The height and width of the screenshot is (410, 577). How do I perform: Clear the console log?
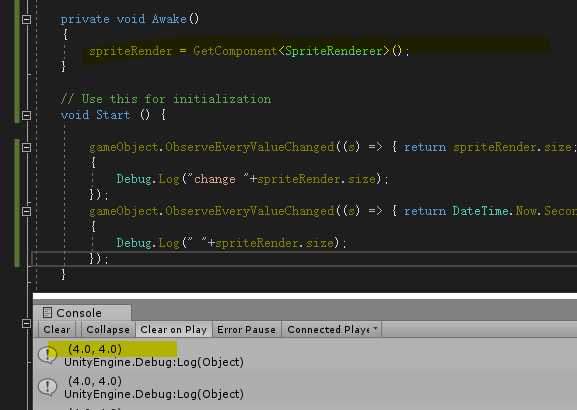point(57,329)
